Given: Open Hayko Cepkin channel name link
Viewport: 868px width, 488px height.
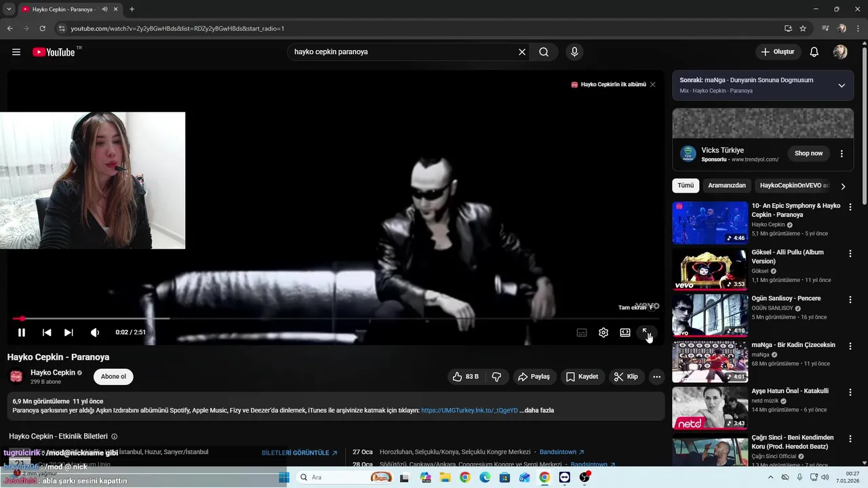Looking at the screenshot, I should [53, 373].
